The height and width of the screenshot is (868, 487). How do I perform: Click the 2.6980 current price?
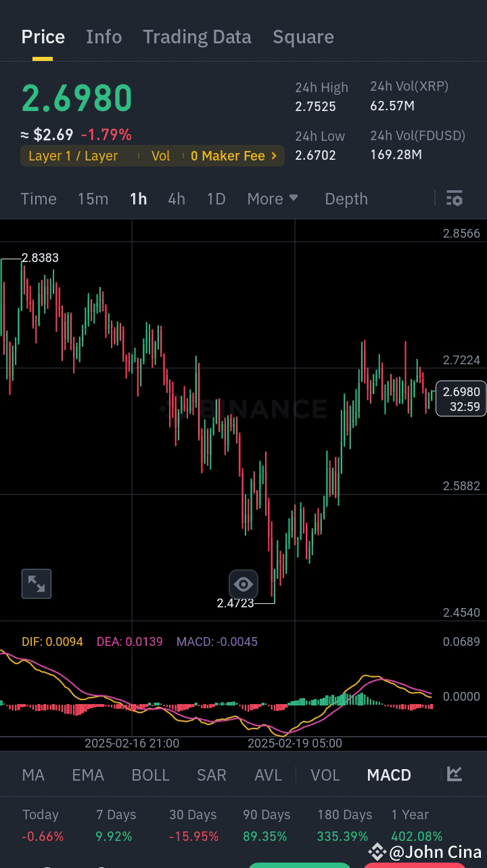[x=76, y=98]
